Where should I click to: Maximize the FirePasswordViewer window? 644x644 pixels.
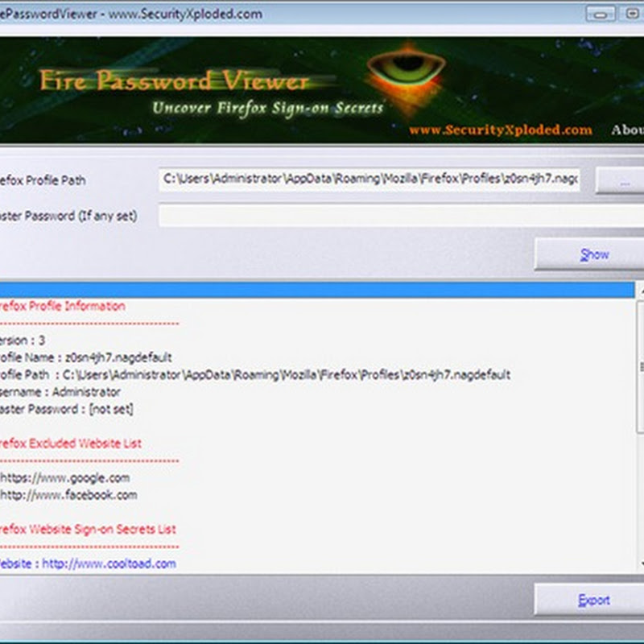coord(631,14)
